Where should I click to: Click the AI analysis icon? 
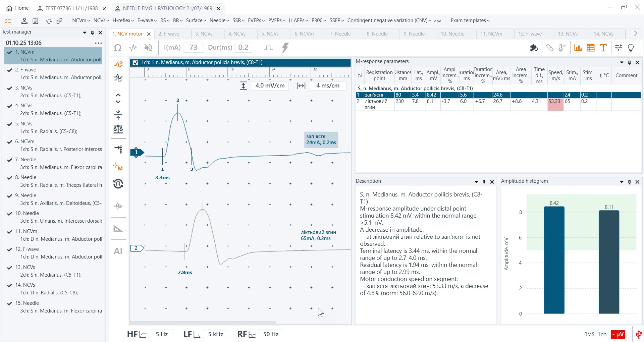[x=118, y=251]
